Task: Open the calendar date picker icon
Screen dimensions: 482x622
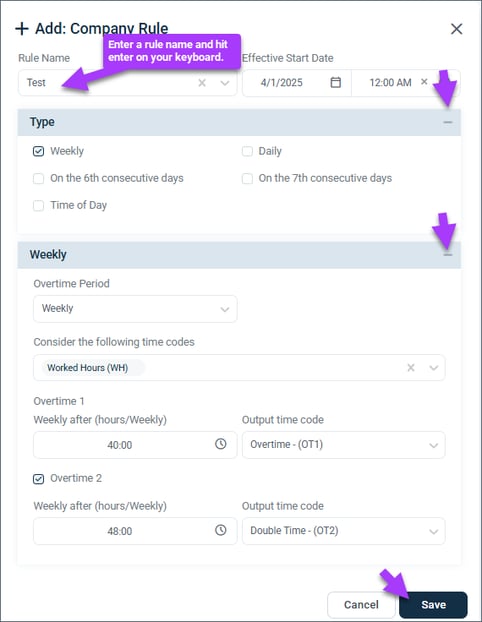Action: [336, 82]
